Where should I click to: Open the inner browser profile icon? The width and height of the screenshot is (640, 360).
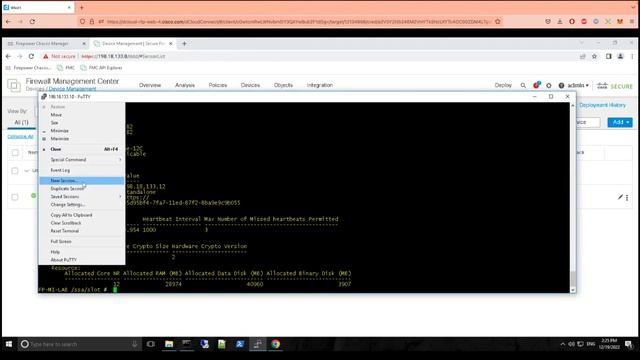(620, 56)
